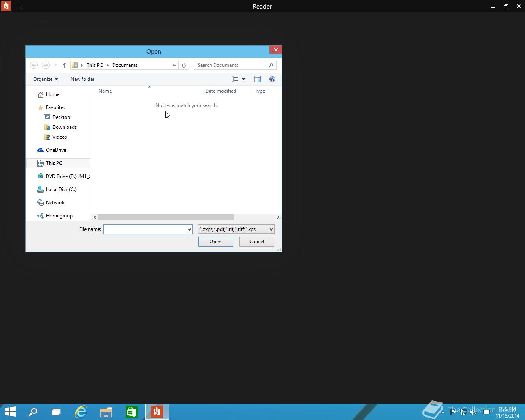The width and height of the screenshot is (525, 420).
Task: Open Desktop in navigation pane
Action: pyautogui.click(x=61, y=117)
